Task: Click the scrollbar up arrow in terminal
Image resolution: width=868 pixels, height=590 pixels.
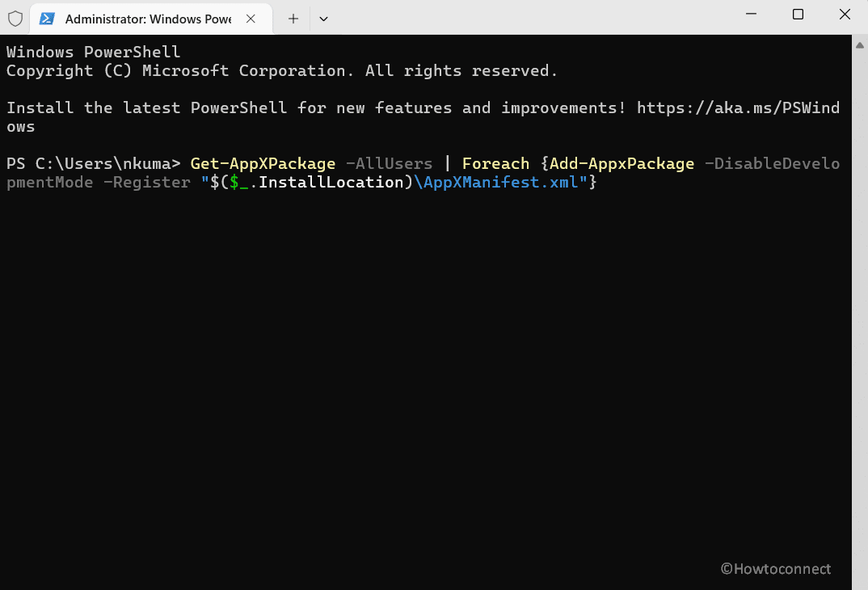Action: coord(860,44)
